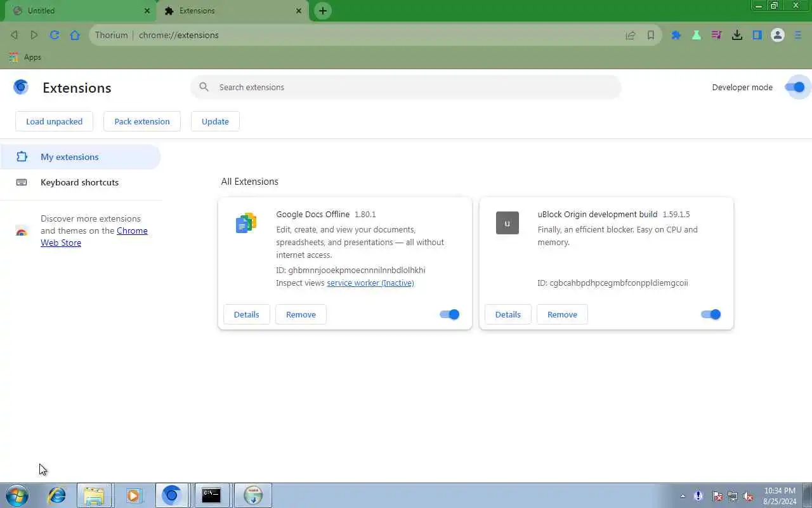Open the Experiments flask icon
Image resolution: width=812 pixels, height=508 pixels.
click(697, 35)
